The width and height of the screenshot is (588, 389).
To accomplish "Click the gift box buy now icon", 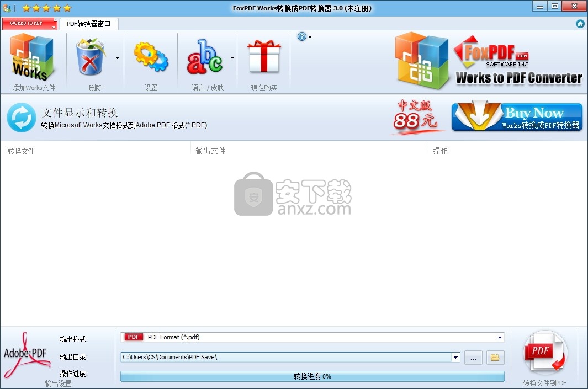I will point(264,56).
